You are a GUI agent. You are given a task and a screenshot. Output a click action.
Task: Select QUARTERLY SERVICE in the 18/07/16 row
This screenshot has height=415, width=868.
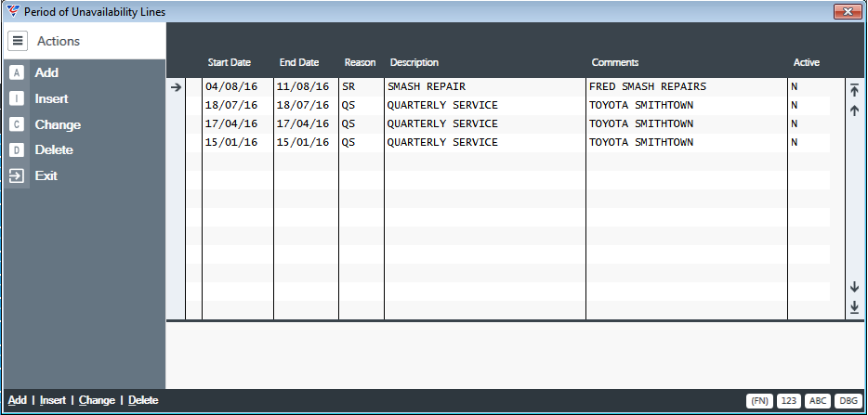tap(442, 105)
